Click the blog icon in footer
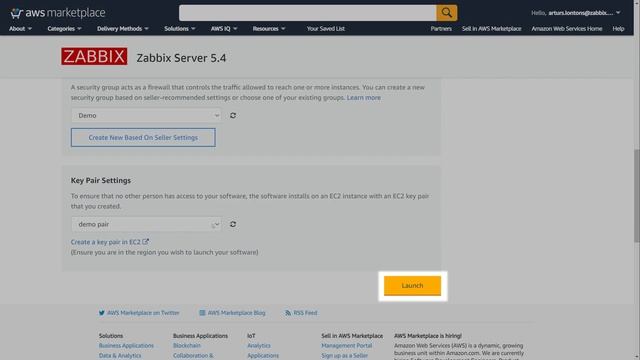This screenshot has height=360, width=640. [202, 313]
